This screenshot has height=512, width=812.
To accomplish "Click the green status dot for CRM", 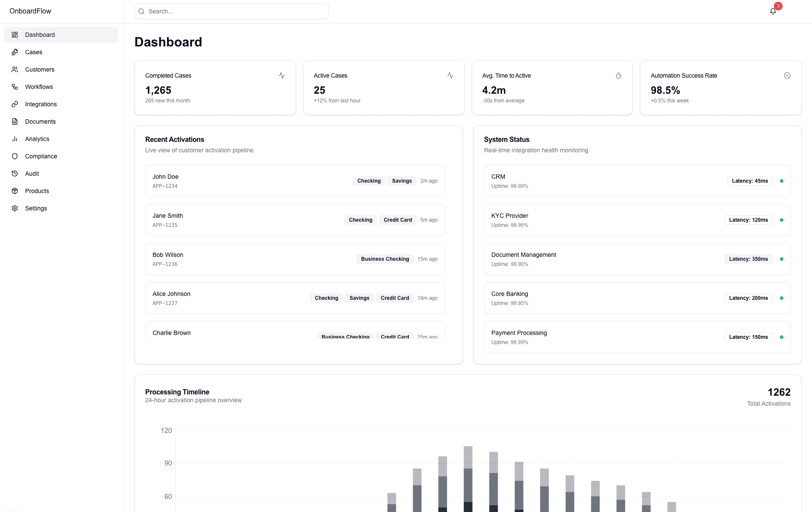I will click(x=782, y=181).
